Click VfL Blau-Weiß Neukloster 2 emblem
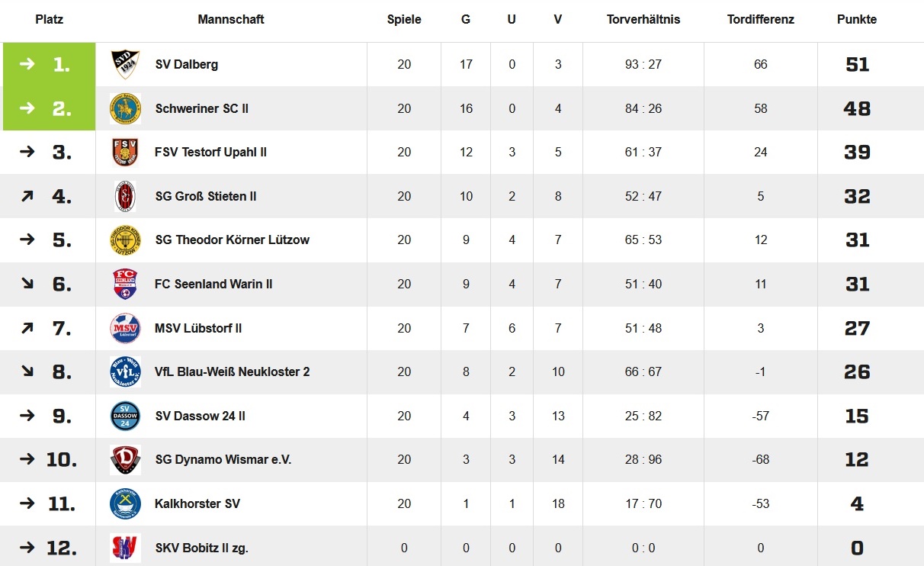The image size is (924, 566). coord(125,371)
